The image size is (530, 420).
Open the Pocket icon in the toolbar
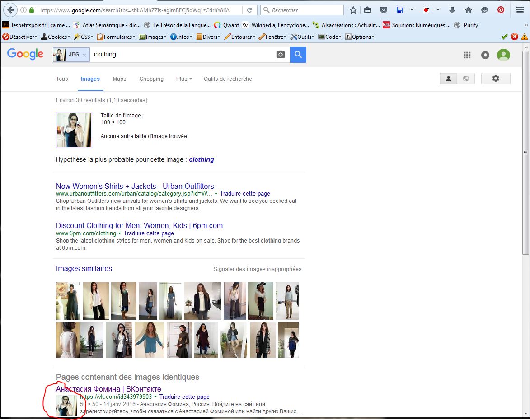pyautogui.click(x=383, y=10)
